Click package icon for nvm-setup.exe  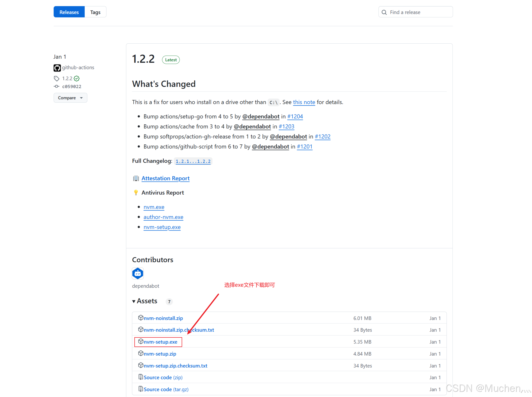pos(141,342)
